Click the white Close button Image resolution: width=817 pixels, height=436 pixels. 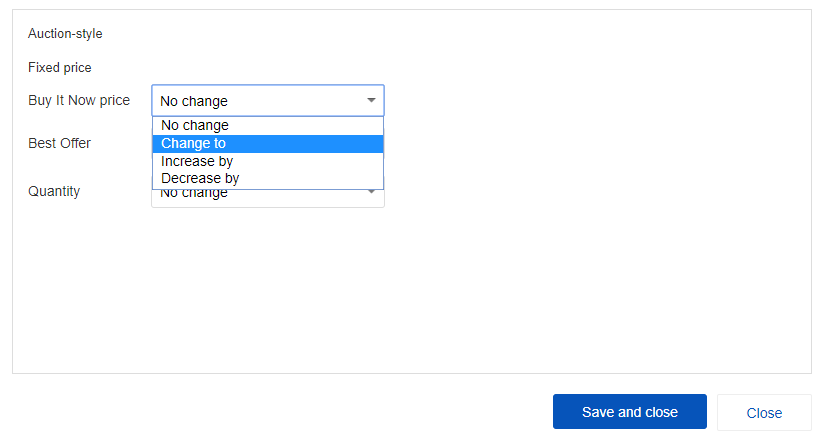pyautogui.click(x=764, y=412)
